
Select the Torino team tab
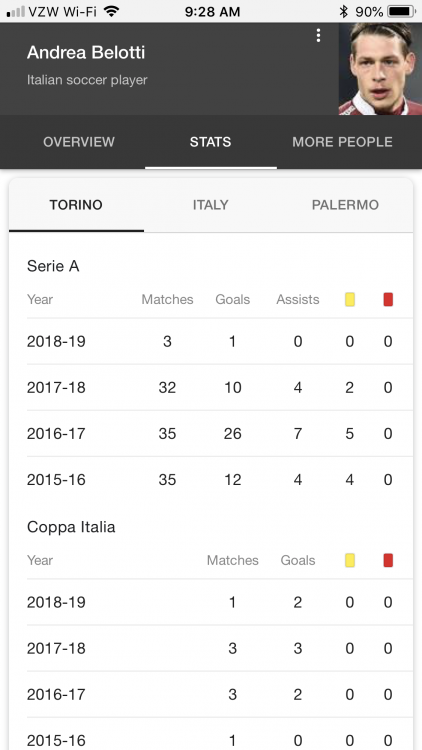[76, 205]
